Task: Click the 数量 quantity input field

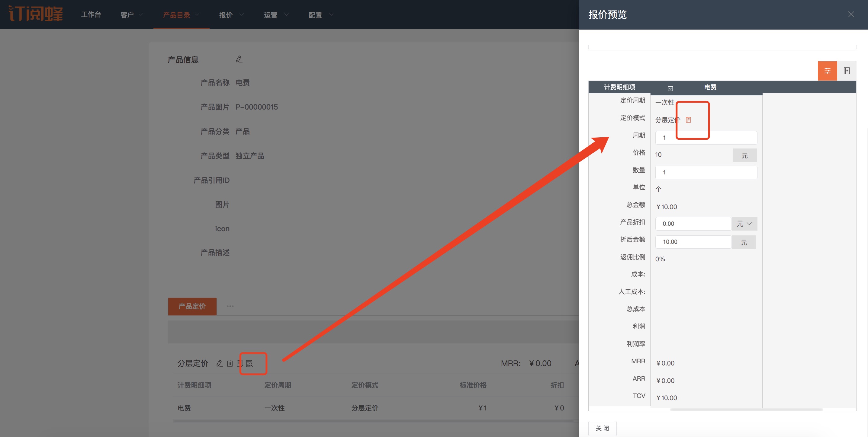Action: tap(706, 172)
